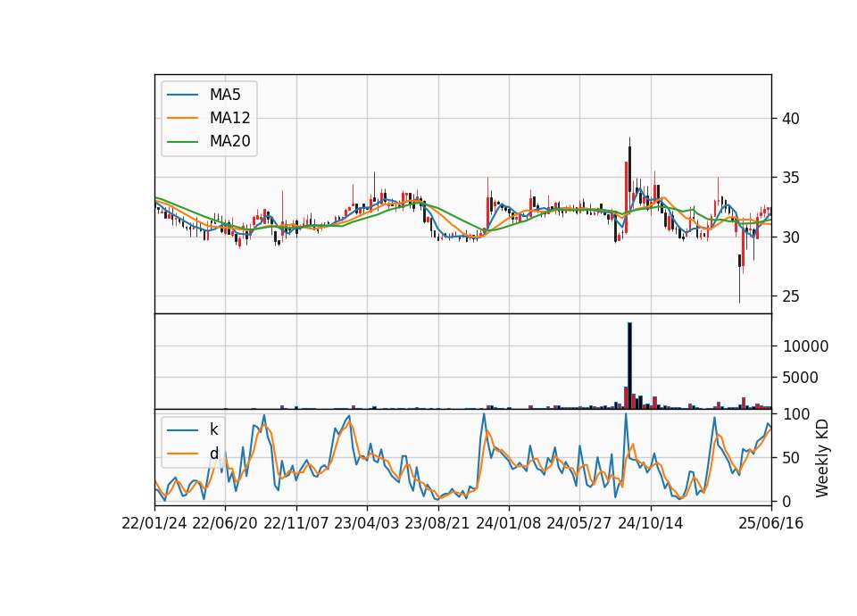
Task: Click the 23/04/03 date tick label
Action: click(366, 524)
